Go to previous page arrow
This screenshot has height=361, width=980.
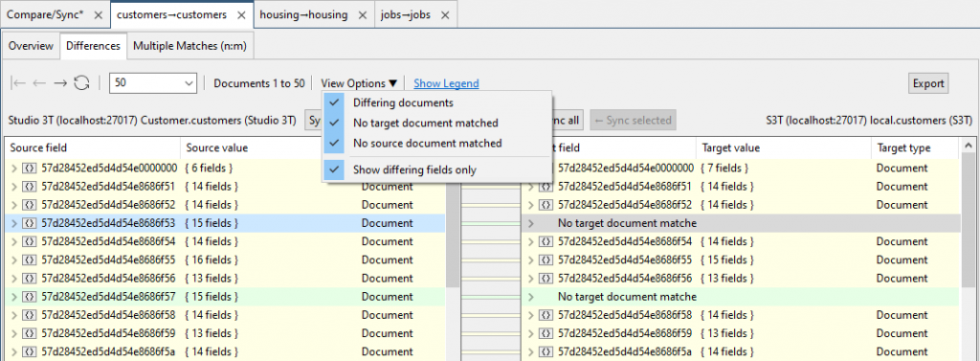point(39,83)
